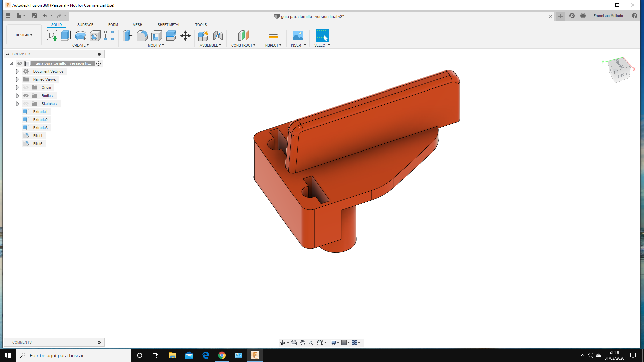Viewport: 644px width, 362px height.
Task: Expand the Document Settings node
Action: coord(17,71)
